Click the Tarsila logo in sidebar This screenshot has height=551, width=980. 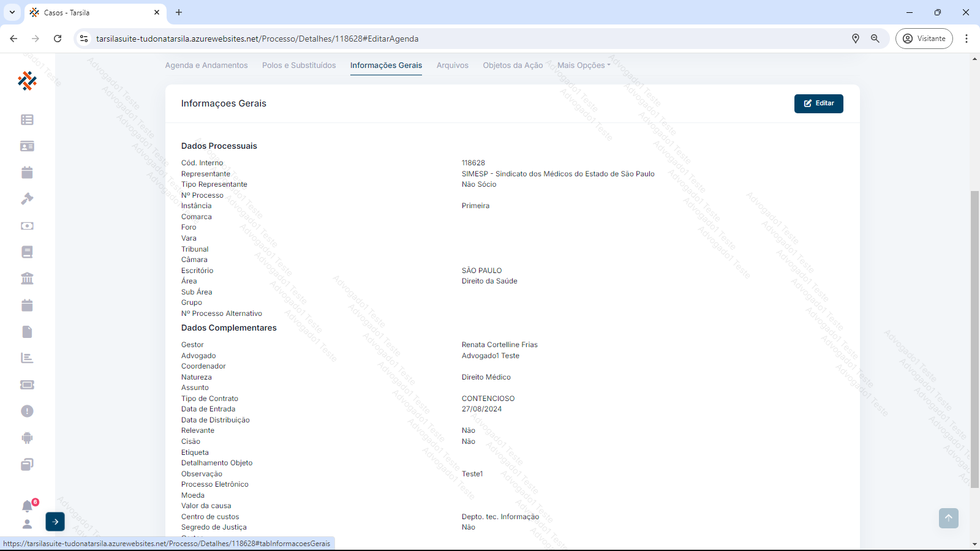(x=27, y=80)
